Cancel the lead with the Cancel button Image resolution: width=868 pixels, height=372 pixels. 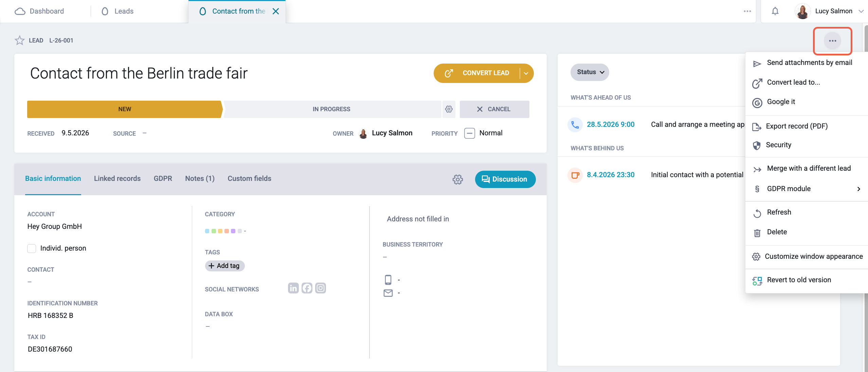pos(494,109)
